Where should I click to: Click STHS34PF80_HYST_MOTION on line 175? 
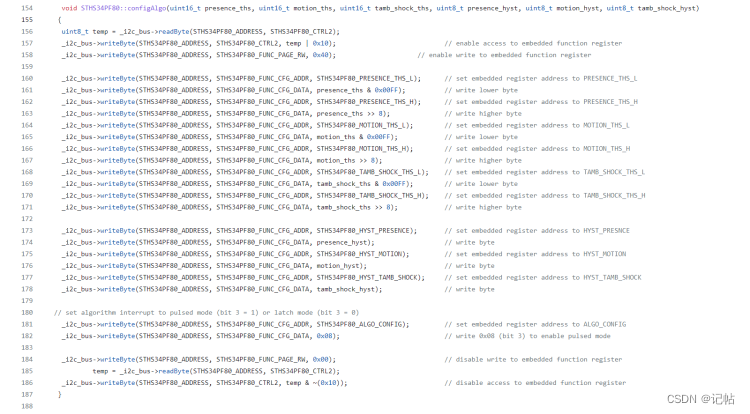click(361, 254)
